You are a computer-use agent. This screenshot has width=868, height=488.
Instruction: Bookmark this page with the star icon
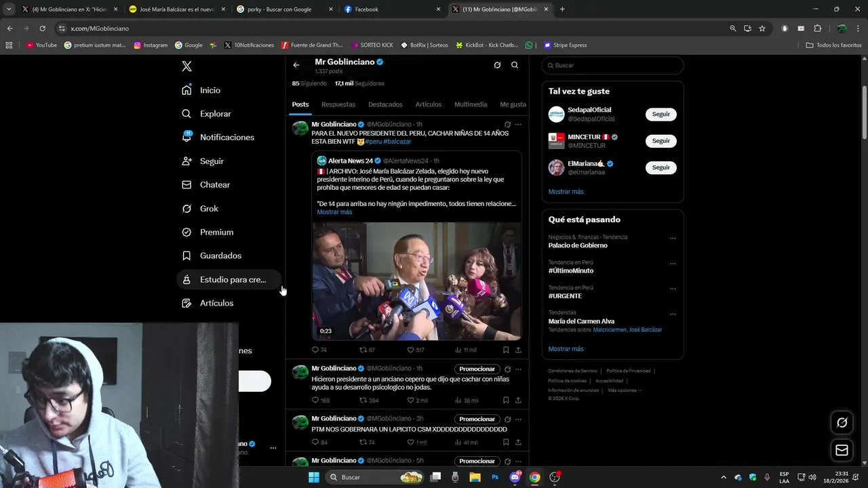point(762,28)
